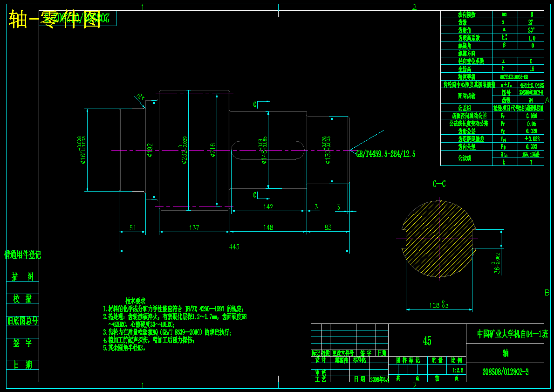The width and height of the screenshot is (554, 392).
Task: Click requirement 4 about 超声探伤
Action: click(x=149, y=340)
